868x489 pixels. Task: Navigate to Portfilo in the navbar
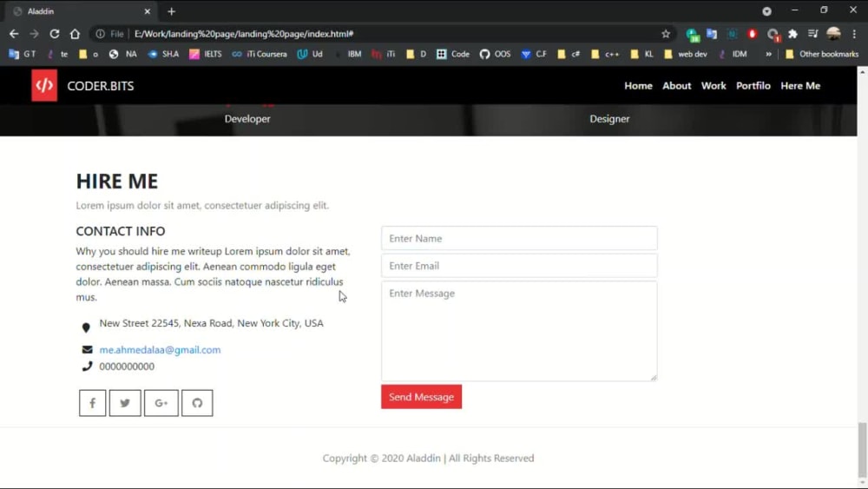[753, 86]
